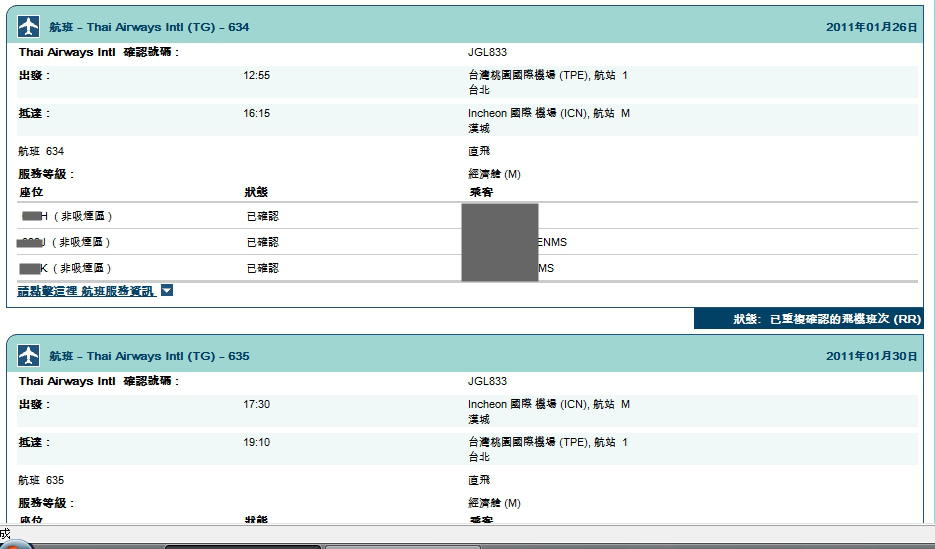This screenshot has width=935, height=549.
Task: Click the date 2011年01月30日
Action: (871, 356)
